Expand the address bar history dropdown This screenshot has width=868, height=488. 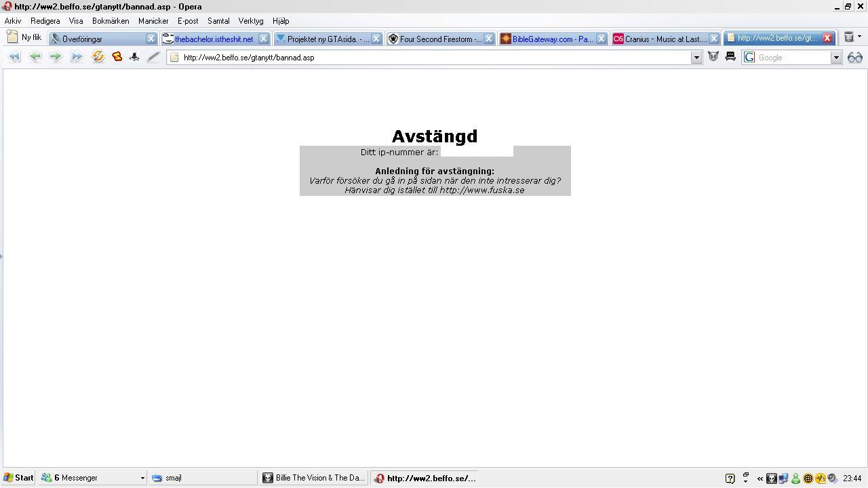point(696,58)
